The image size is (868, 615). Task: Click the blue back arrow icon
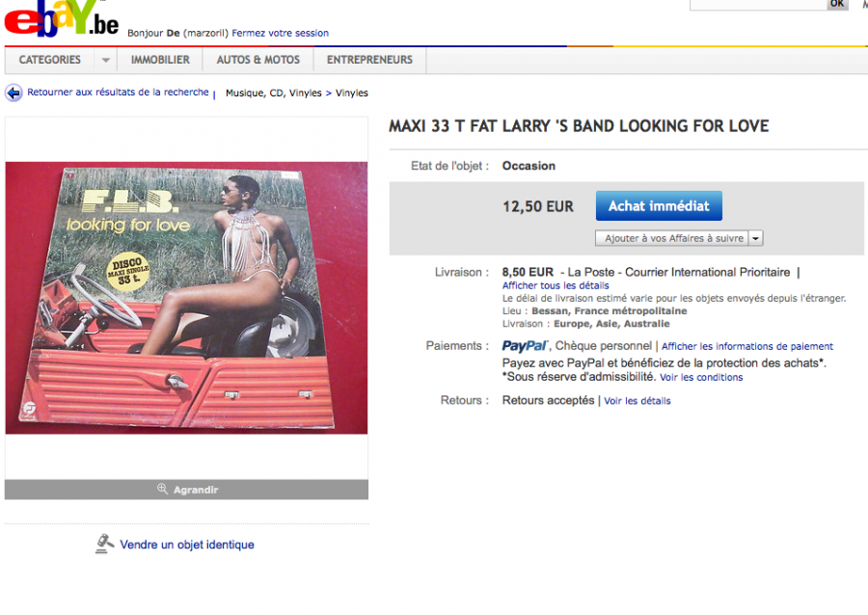(14, 93)
